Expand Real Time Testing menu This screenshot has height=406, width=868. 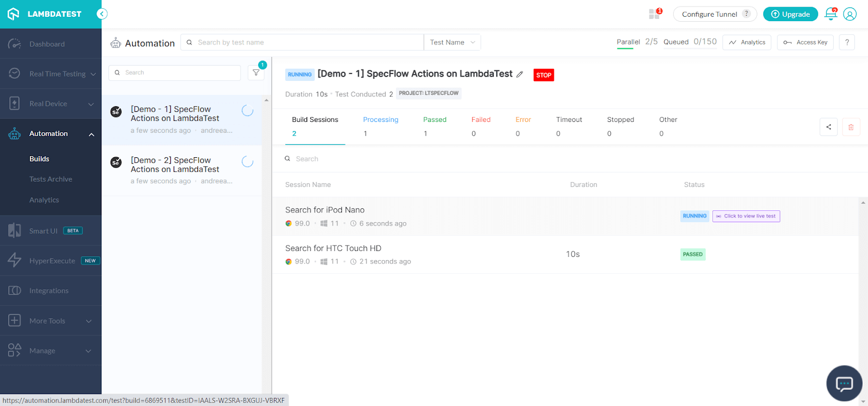[93, 74]
